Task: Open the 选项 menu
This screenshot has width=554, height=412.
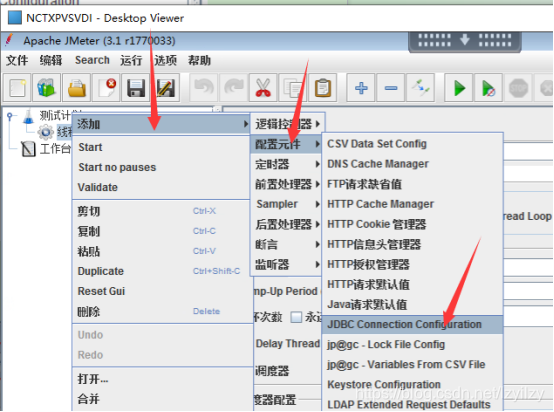Action: pos(165,60)
